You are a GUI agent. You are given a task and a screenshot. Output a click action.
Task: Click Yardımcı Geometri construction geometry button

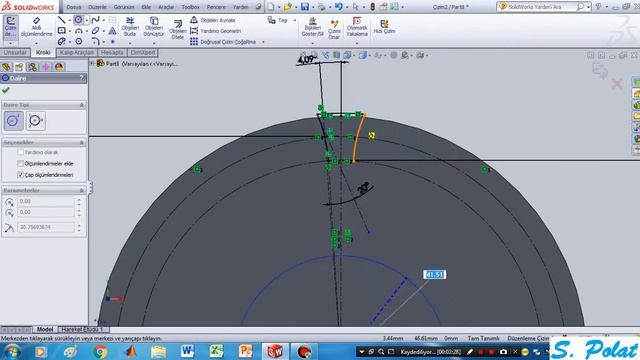tap(216, 31)
